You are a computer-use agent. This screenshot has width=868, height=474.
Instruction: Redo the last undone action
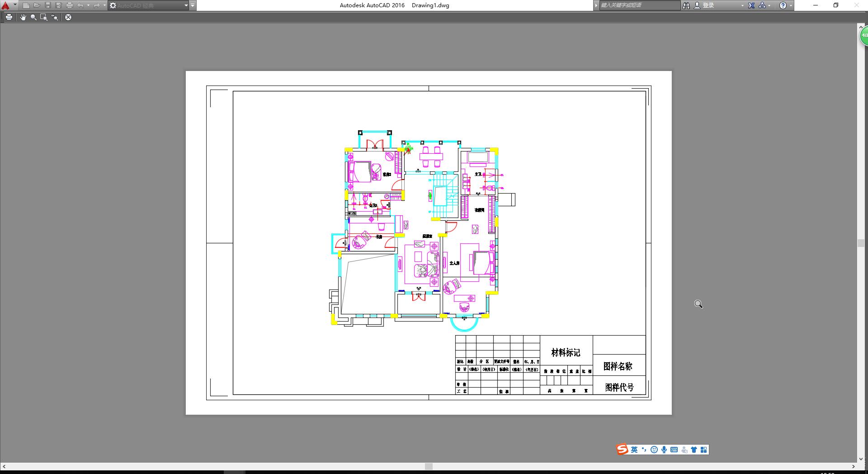[96, 5]
